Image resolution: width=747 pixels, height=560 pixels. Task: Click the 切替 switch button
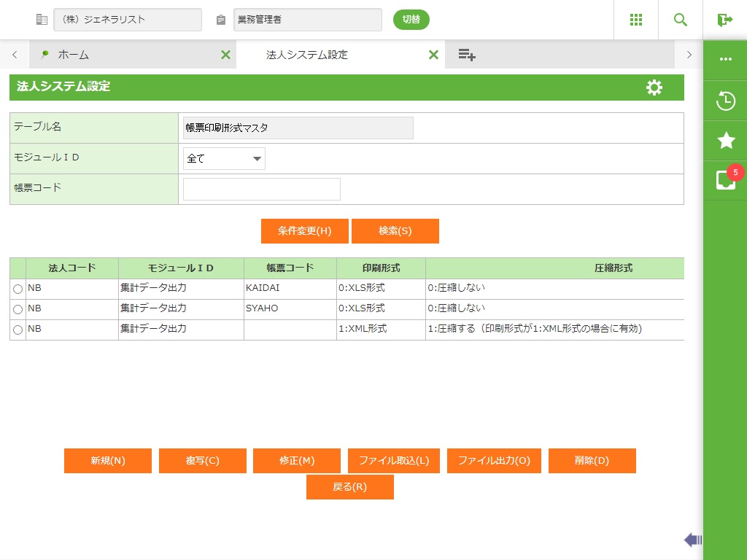(411, 20)
